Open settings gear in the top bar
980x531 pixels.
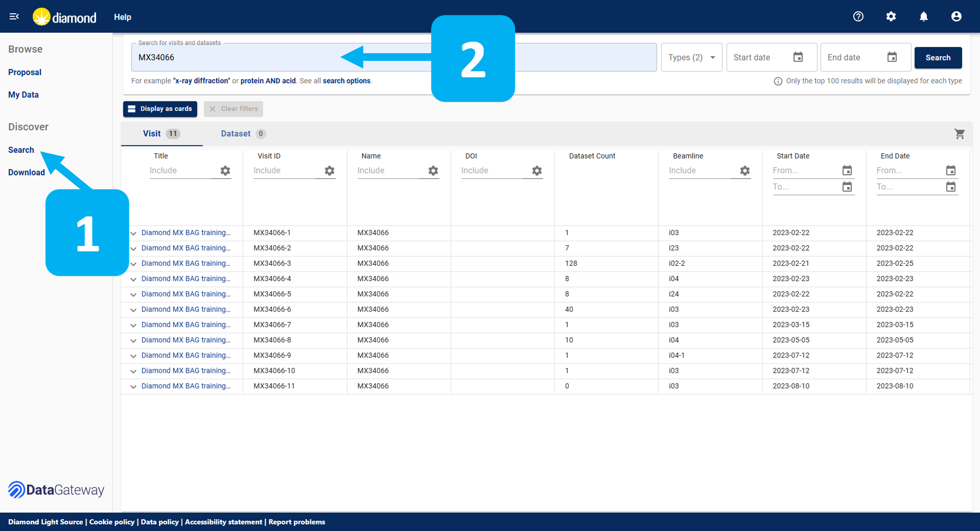point(891,16)
